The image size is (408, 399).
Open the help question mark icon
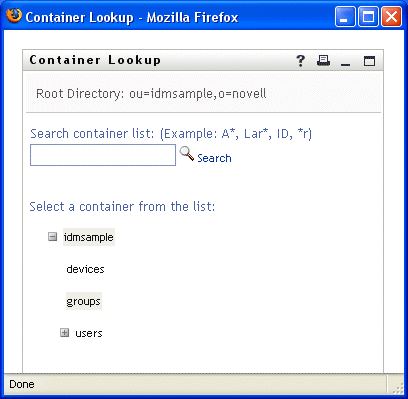point(300,61)
